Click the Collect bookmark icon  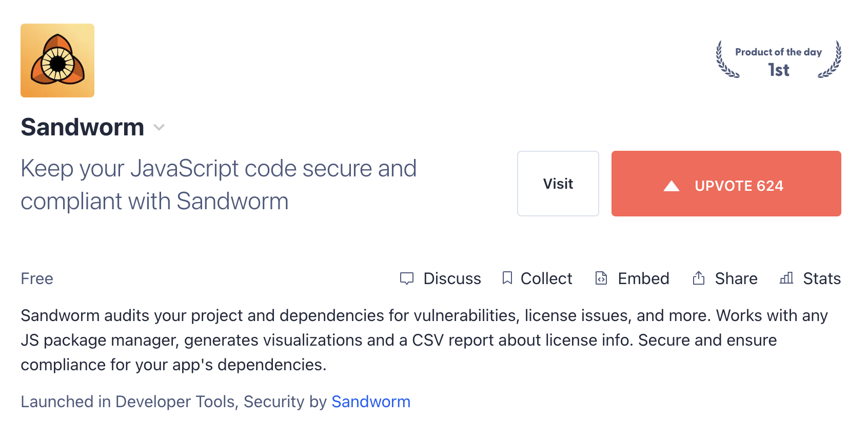tap(507, 278)
